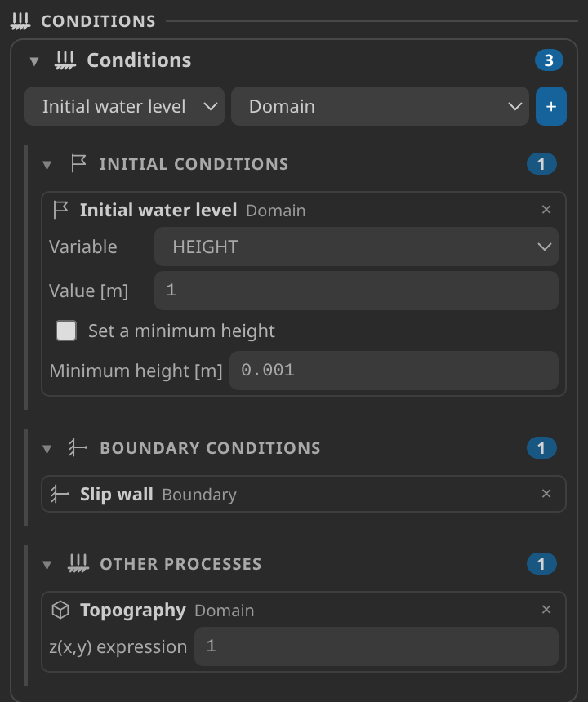Click the add condition plus button

[x=550, y=106]
